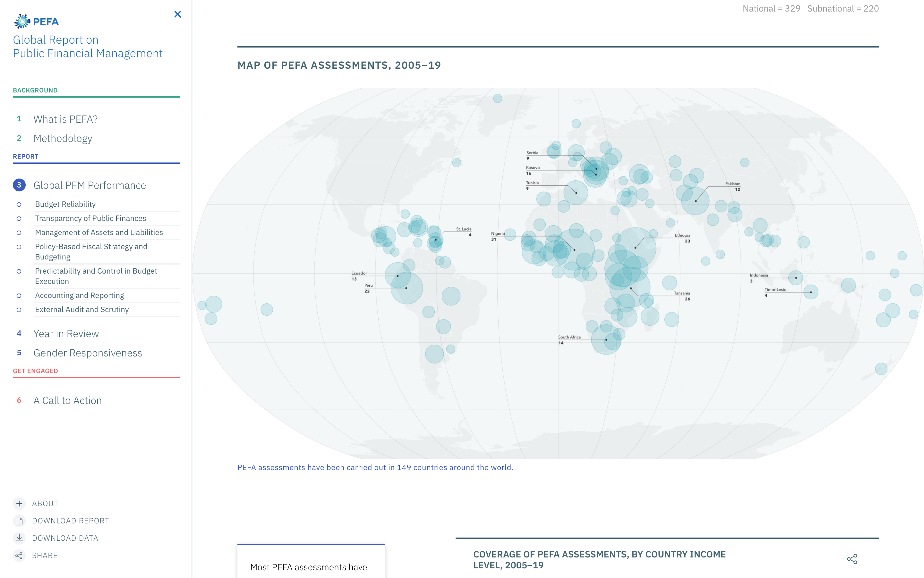Click the Serbia label on the map
924x578 pixels.
[x=532, y=153]
